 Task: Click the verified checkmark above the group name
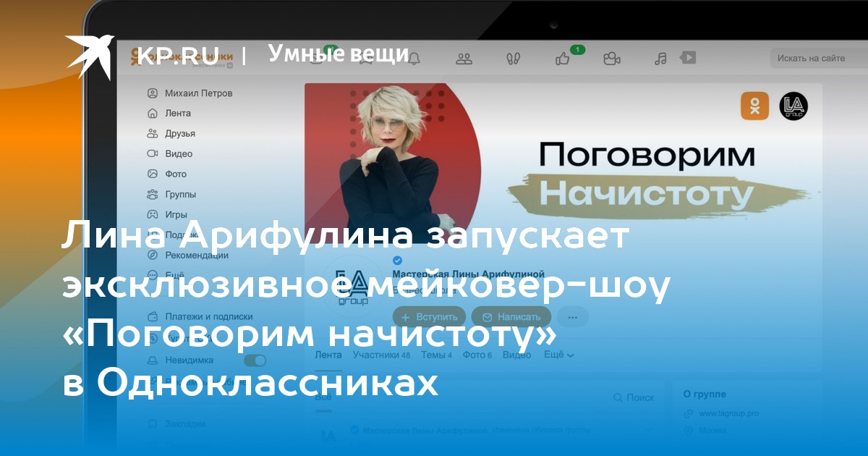click(397, 261)
